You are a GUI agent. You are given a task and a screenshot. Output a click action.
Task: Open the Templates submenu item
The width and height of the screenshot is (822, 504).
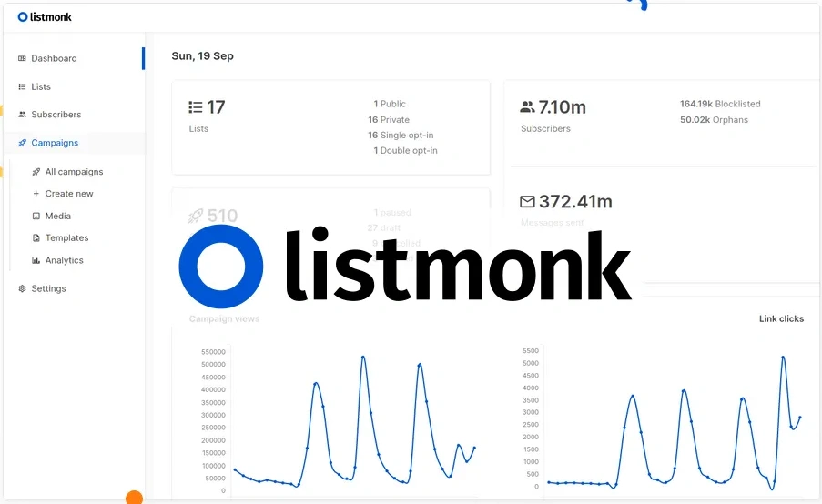click(66, 237)
